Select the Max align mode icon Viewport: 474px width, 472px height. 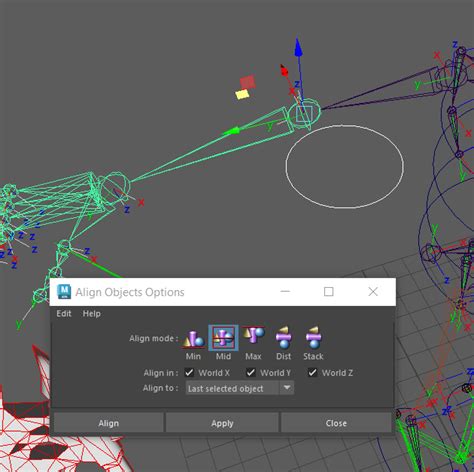tap(254, 335)
